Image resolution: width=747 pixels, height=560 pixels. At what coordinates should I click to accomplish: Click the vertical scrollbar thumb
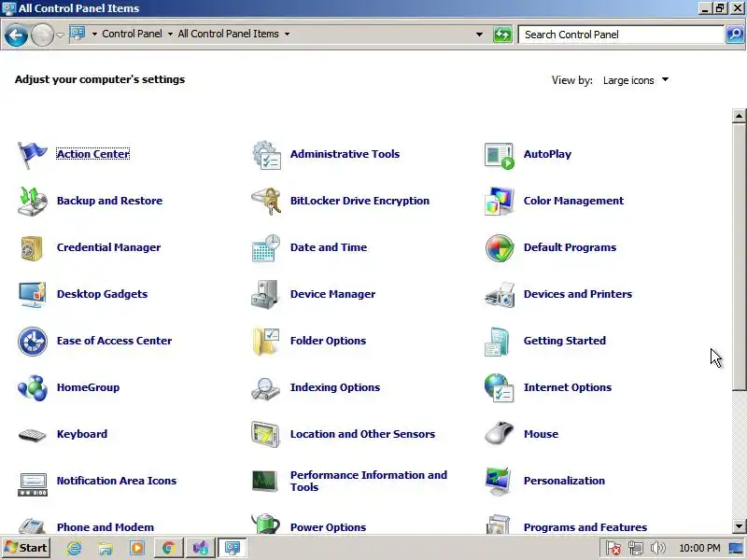click(739, 257)
